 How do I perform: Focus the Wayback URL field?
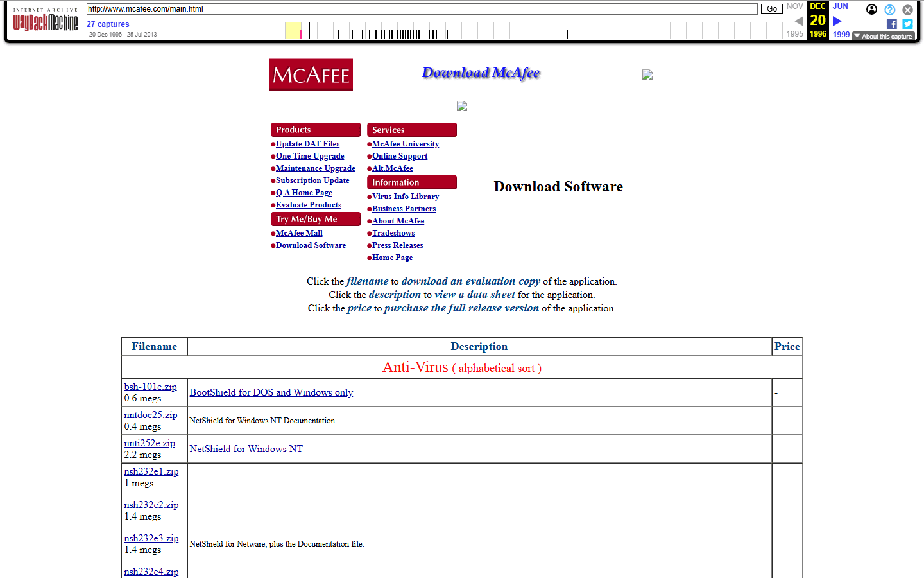click(x=422, y=9)
